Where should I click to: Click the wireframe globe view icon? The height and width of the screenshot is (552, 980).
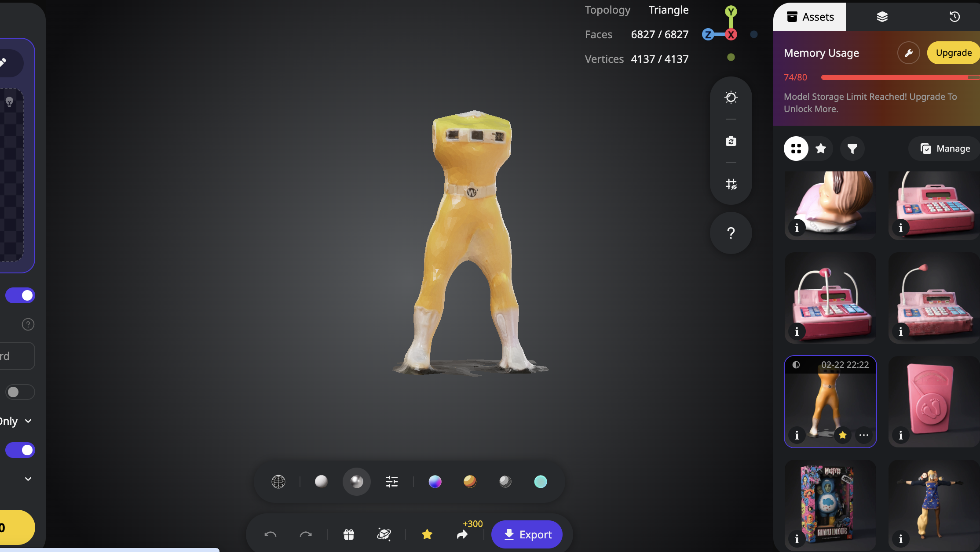[x=278, y=482]
